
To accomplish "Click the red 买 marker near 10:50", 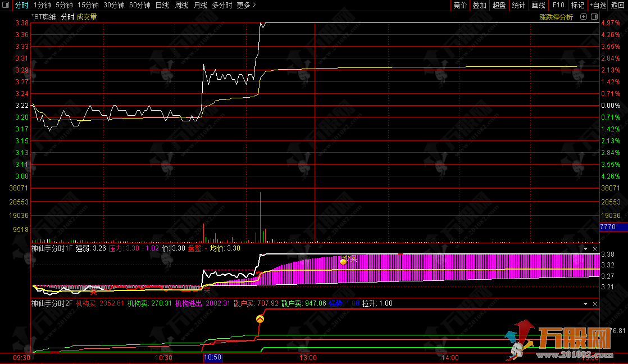I will click(x=207, y=289).
